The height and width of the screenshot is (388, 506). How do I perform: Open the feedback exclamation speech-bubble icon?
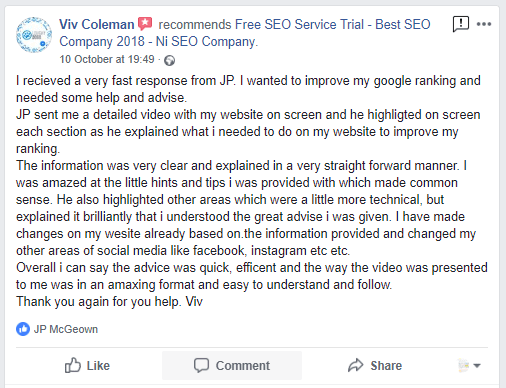[x=461, y=24]
